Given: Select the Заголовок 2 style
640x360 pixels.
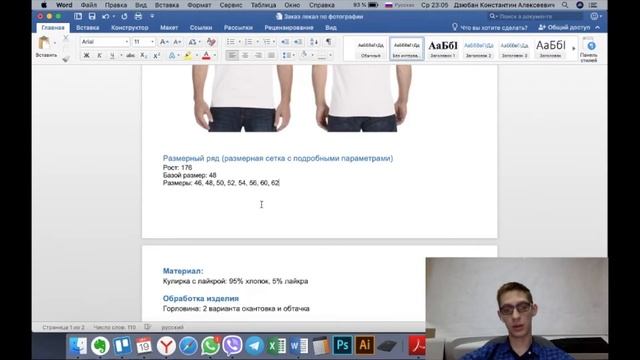Looking at the screenshot, I should [478, 49].
